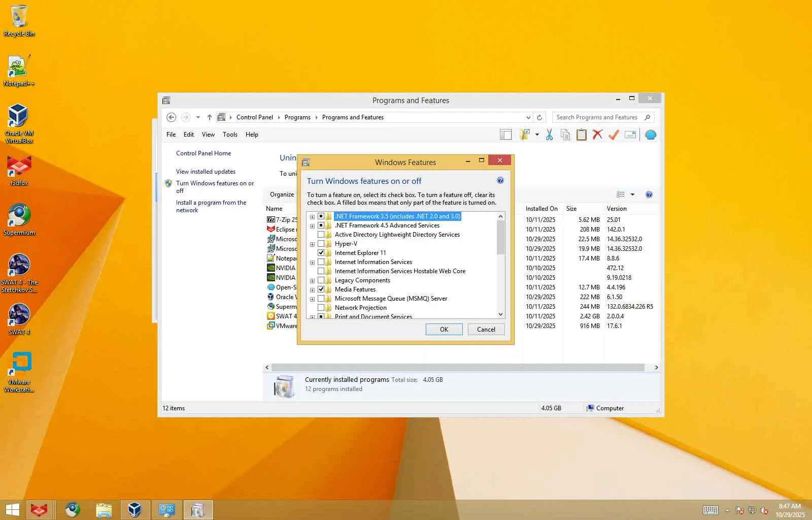The height and width of the screenshot is (520, 812).
Task: Expand the Legacy Components node
Action: [312, 281]
